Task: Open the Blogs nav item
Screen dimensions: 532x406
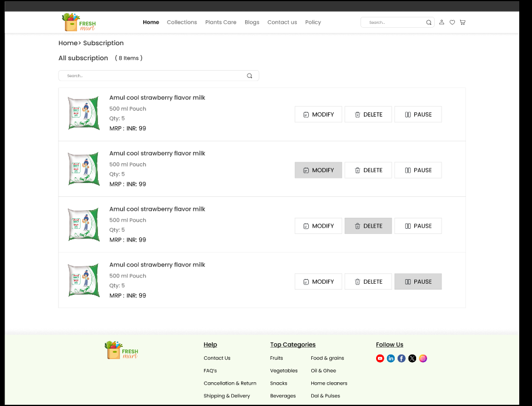Action: click(x=252, y=22)
